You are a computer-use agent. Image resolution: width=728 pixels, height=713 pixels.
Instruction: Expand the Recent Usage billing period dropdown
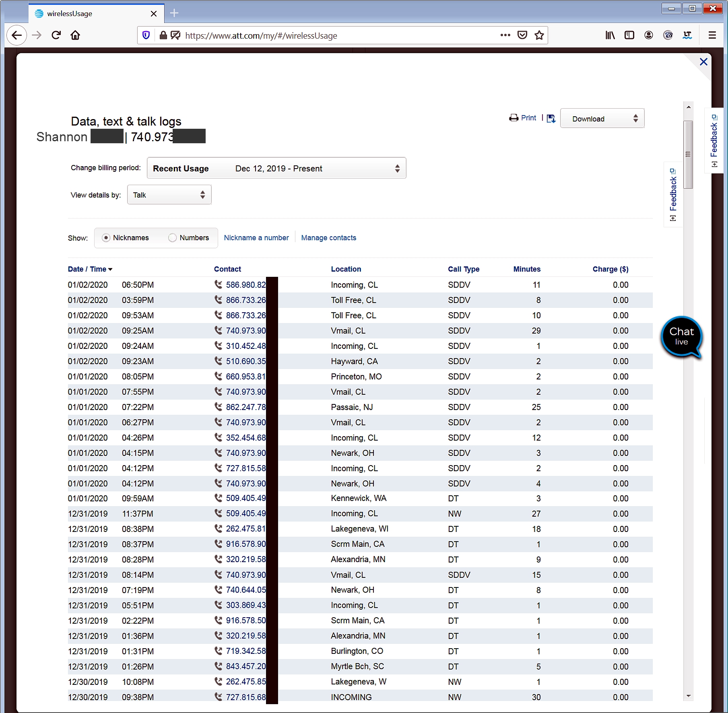click(276, 168)
